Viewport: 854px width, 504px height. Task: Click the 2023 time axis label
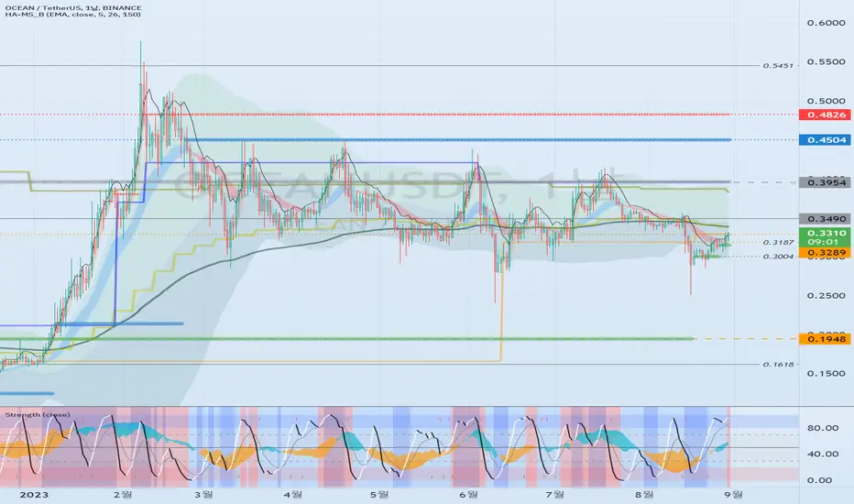click(33, 495)
